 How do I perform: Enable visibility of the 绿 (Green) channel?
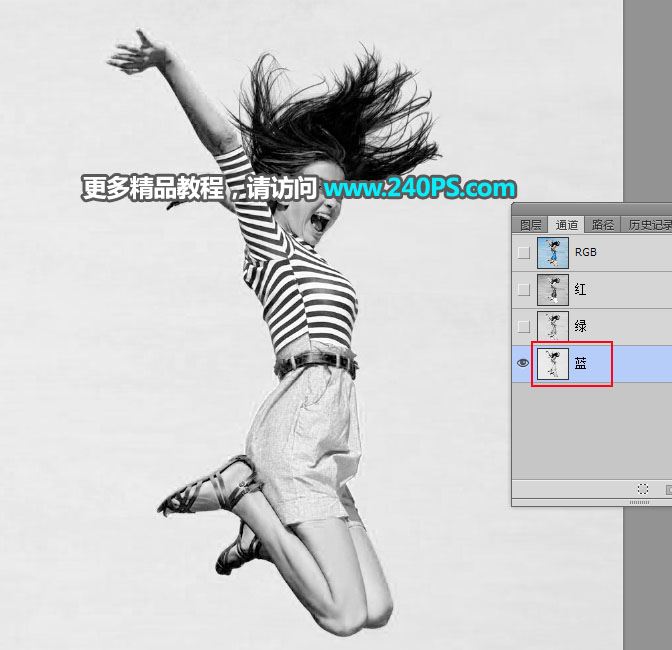pyautogui.click(x=523, y=326)
